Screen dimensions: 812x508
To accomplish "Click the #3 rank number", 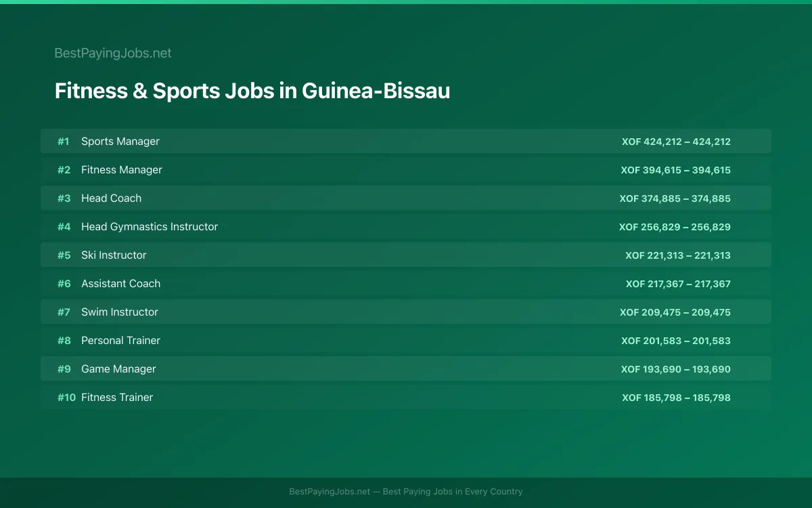I will [64, 198].
